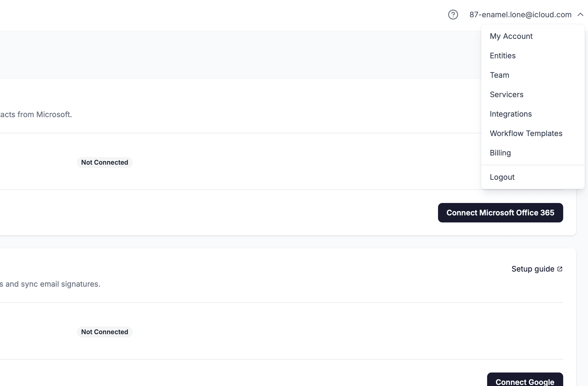Open My Account from menu
The height and width of the screenshot is (386, 588).
(x=511, y=36)
